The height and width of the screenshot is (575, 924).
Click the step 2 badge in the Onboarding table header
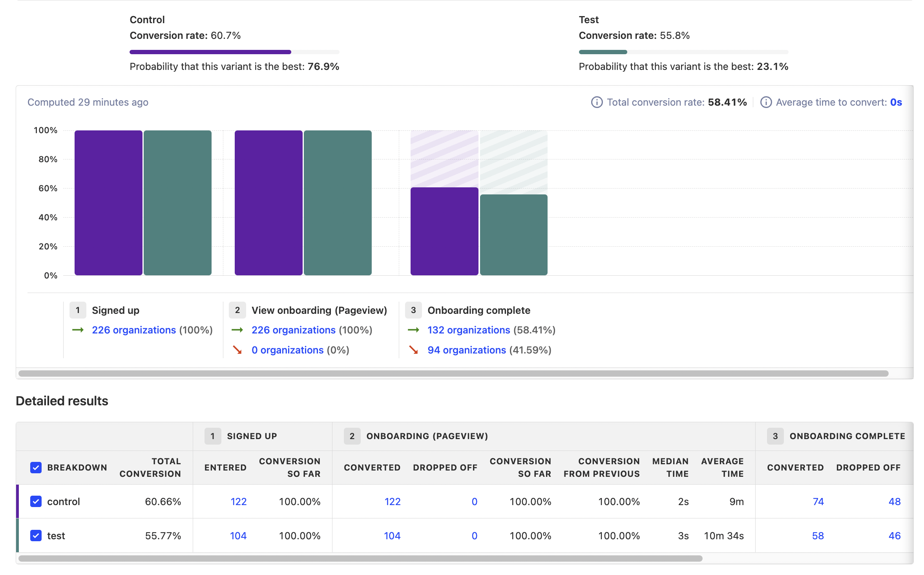coord(352,436)
